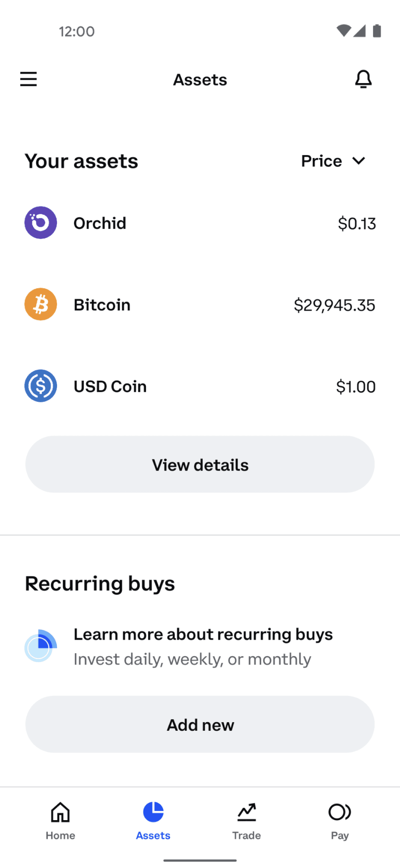Click the chevron next to Price
Image resolution: width=400 pixels, height=868 pixels.
[x=359, y=161]
